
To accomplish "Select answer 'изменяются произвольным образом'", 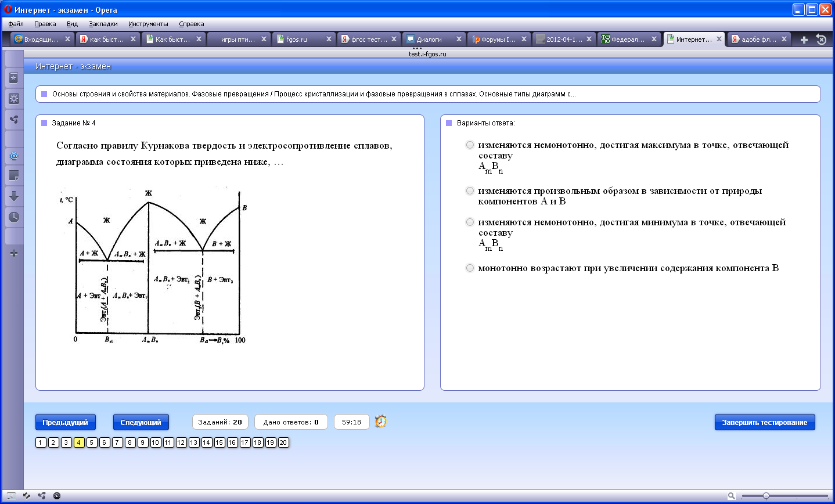I will point(470,190).
